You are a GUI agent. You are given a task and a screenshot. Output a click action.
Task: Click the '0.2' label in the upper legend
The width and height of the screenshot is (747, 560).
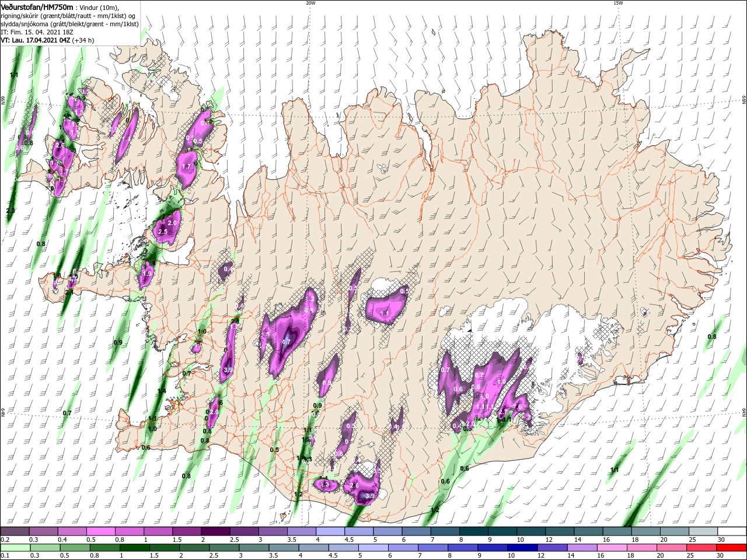(5, 540)
